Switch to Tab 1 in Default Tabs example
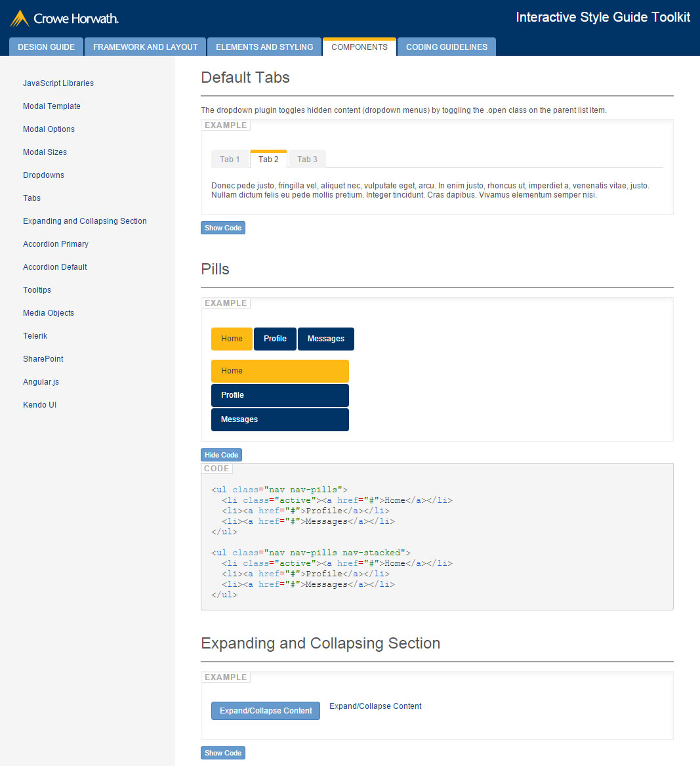Screen dimensions: 700x766 (x=230, y=158)
